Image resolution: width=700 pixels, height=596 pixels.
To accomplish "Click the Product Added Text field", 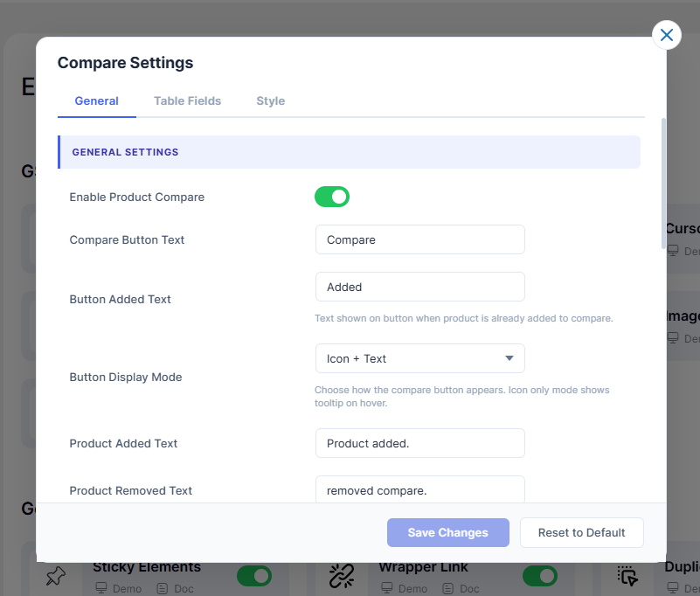I will tap(419, 443).
